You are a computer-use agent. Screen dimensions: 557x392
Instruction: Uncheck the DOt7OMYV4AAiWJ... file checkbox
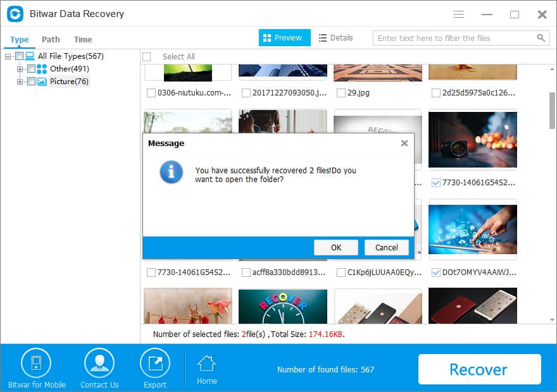pos(436,273)
